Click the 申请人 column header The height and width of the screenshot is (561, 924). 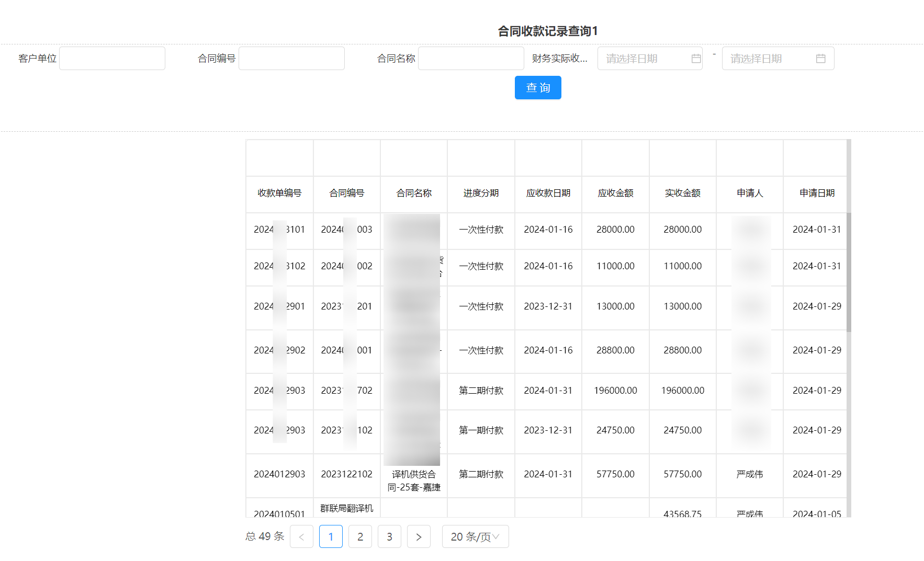pyautogui.click(x=750, y=193)
